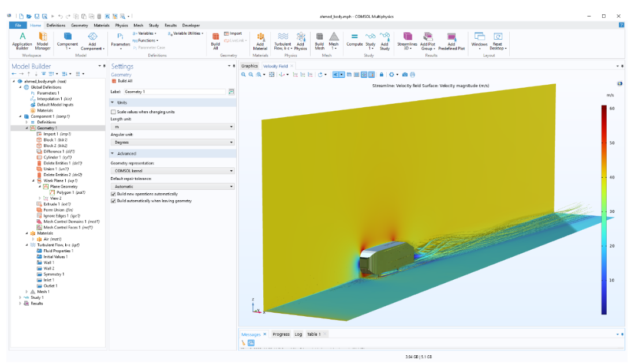The width and height of the screenshot is (631, 364).
Task: Open the Geometry representation dropdown
Action: 173,171
